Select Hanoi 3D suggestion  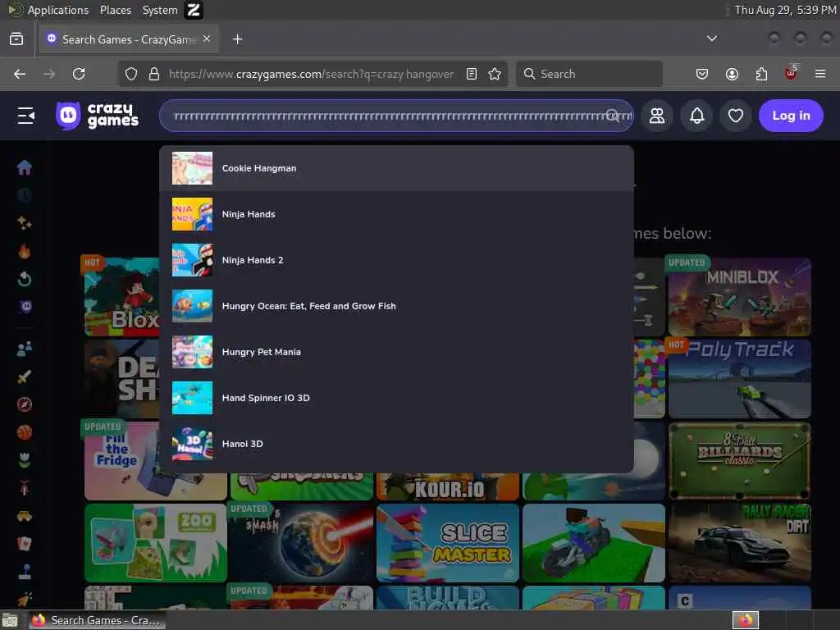click(x=396, y=444)
